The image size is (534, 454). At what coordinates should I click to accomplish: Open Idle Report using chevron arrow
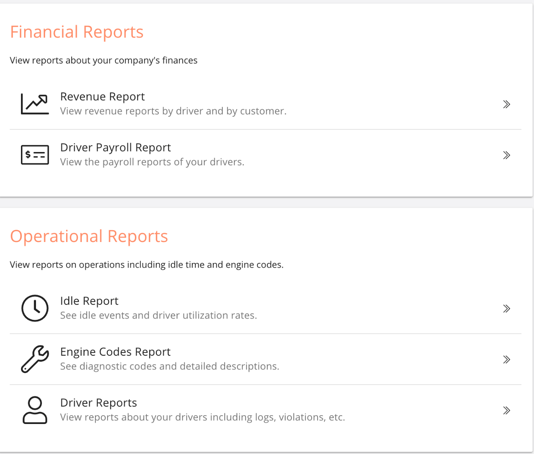coord(506,309)
